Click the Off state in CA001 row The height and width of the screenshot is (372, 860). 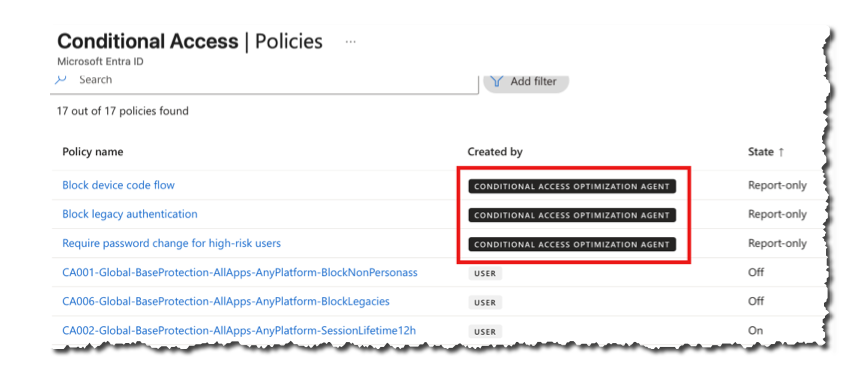point(756,272)
